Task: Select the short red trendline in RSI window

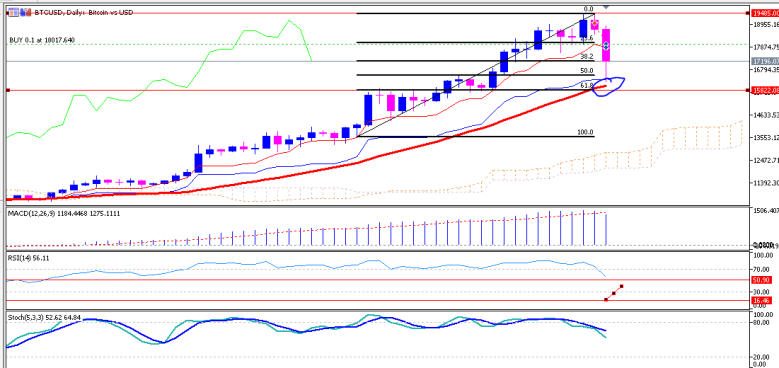Action: pyautogui.click(x=614, y=293)
